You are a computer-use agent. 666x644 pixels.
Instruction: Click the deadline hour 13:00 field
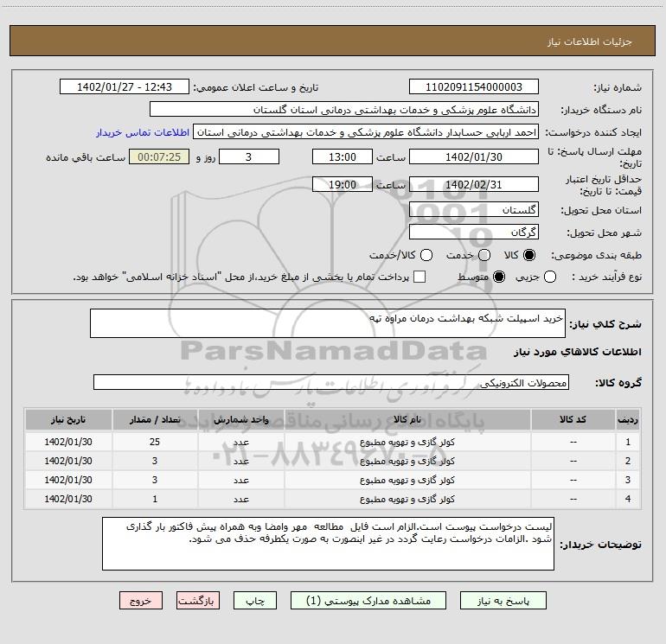(343, 156)
